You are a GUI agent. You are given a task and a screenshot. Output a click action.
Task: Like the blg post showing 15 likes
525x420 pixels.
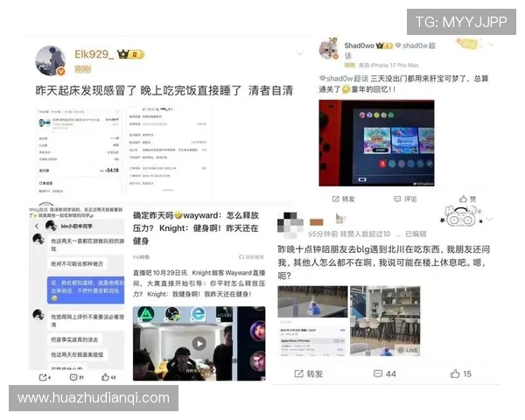pos(461,374)
